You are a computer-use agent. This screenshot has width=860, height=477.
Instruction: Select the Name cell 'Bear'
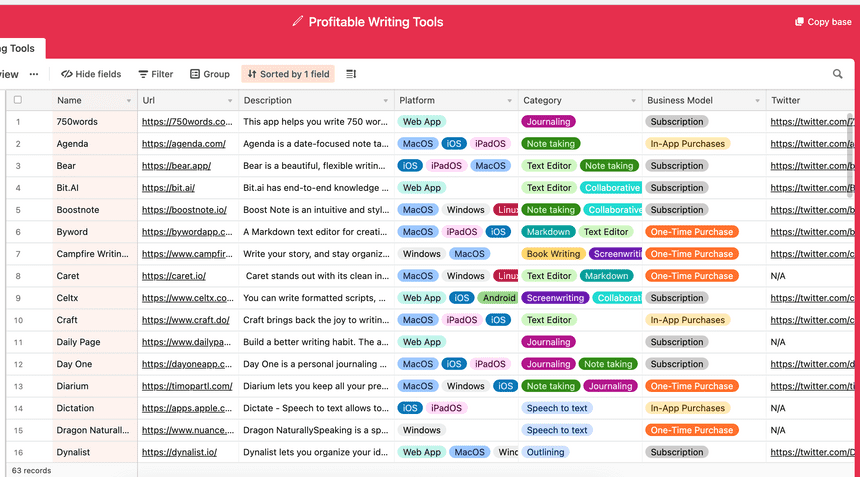[94, 166]
